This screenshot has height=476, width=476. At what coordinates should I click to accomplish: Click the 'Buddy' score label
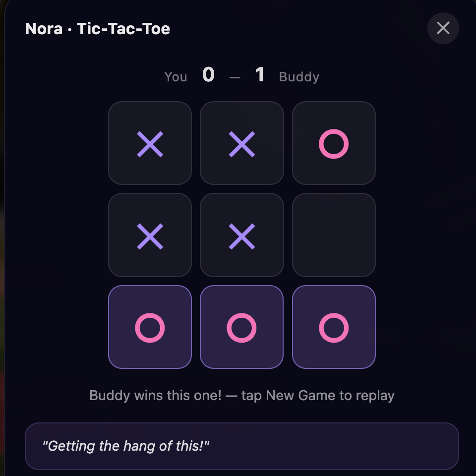[x=299, y=76]
